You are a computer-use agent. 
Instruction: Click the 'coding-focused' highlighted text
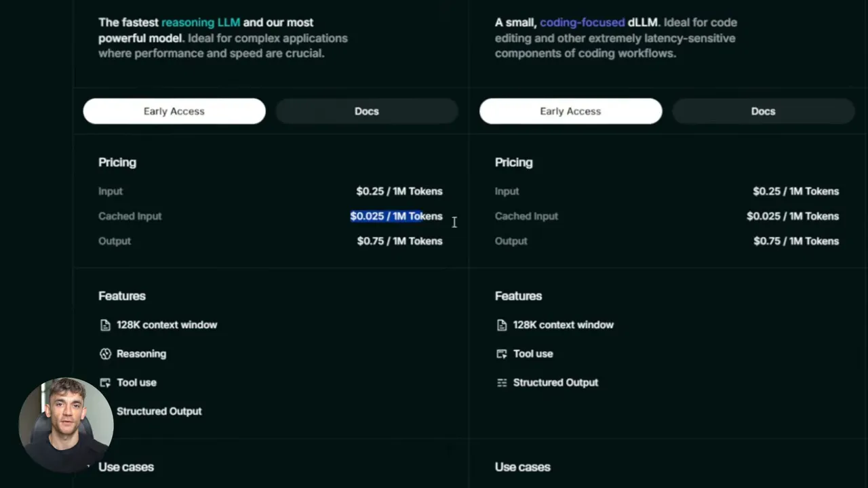coord(583,22)
